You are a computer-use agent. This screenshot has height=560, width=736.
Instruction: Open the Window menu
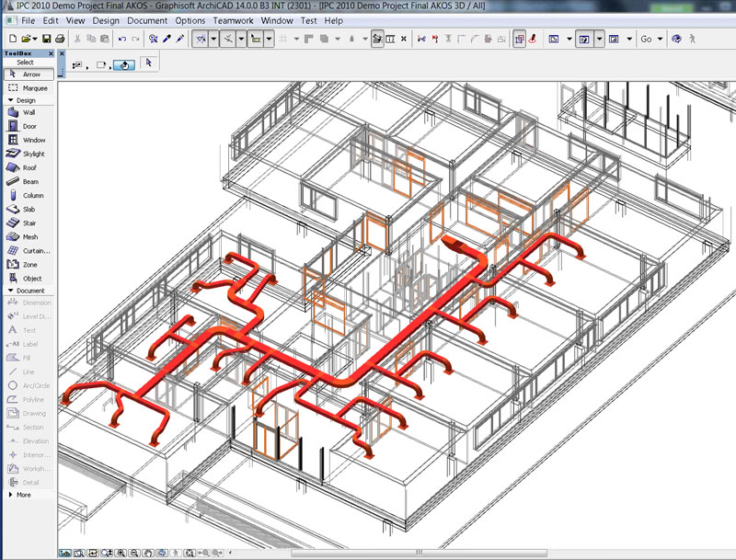277,20
